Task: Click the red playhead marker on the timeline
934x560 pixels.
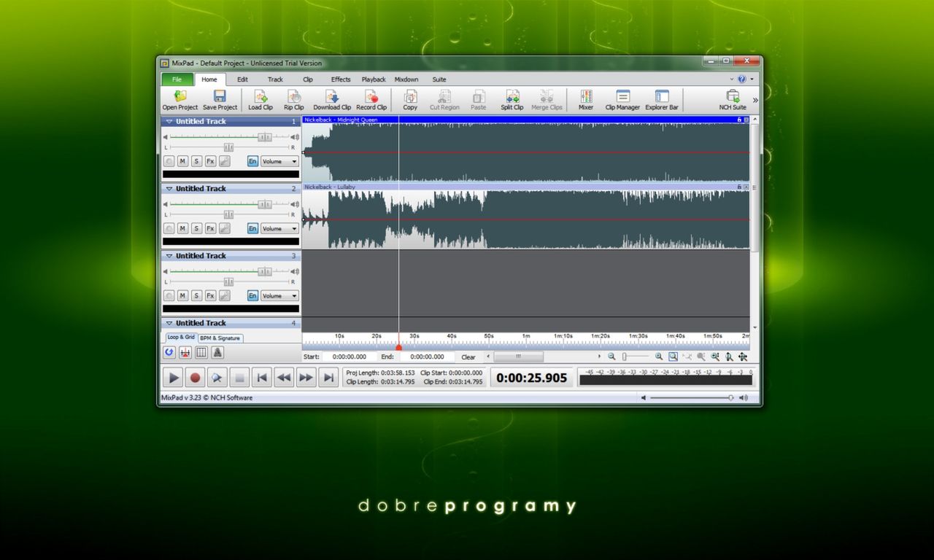Action: pos(398,348)
